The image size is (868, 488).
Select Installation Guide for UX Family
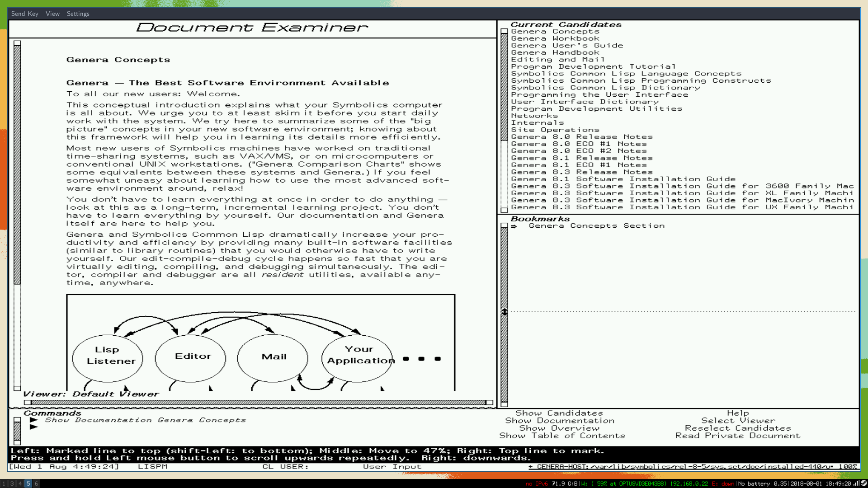pos(683,207)
